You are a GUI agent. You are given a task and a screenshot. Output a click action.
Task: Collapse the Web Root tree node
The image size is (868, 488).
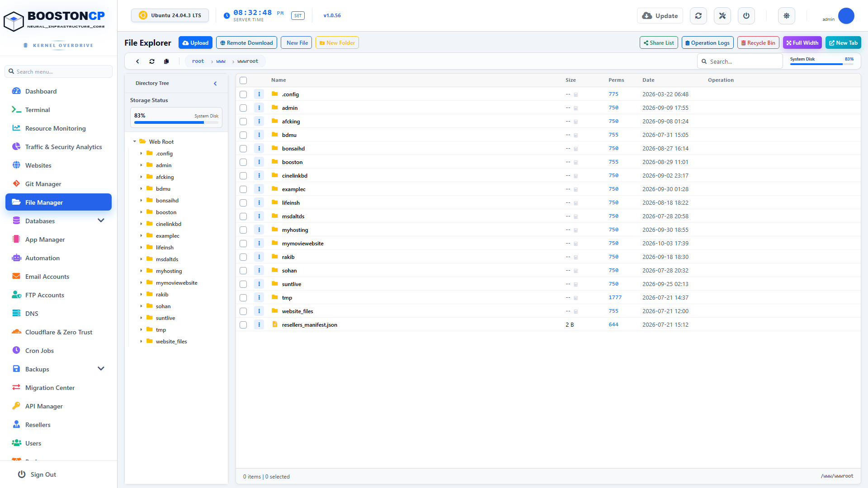134,141
